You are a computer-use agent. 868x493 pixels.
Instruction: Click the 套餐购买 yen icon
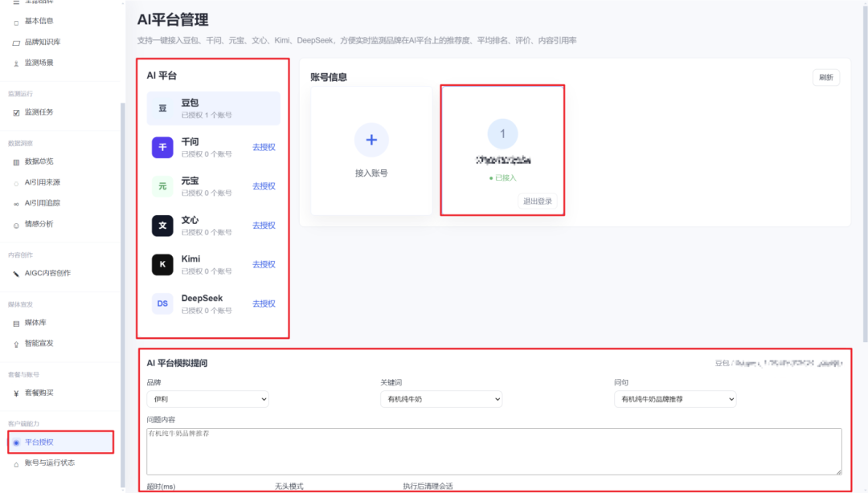point(16,393)
